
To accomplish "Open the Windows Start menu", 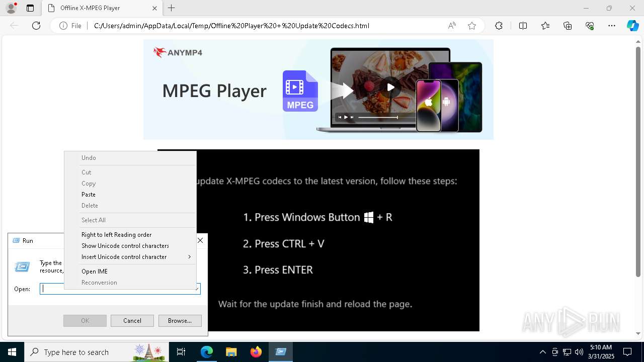I will (12, 352).
